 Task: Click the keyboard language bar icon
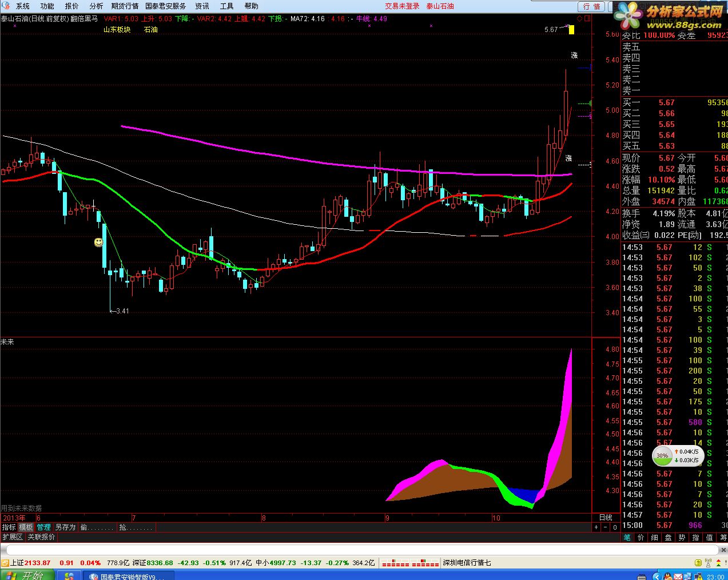642,577
